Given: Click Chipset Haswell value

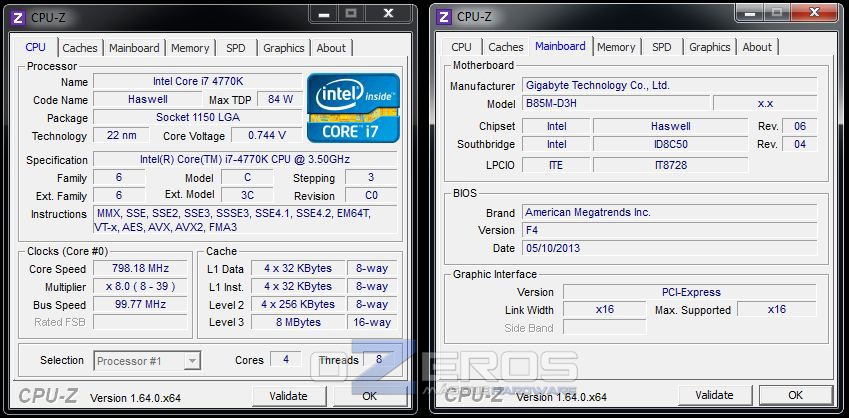Looking at the screenshot, I should [x=670, y=126].
